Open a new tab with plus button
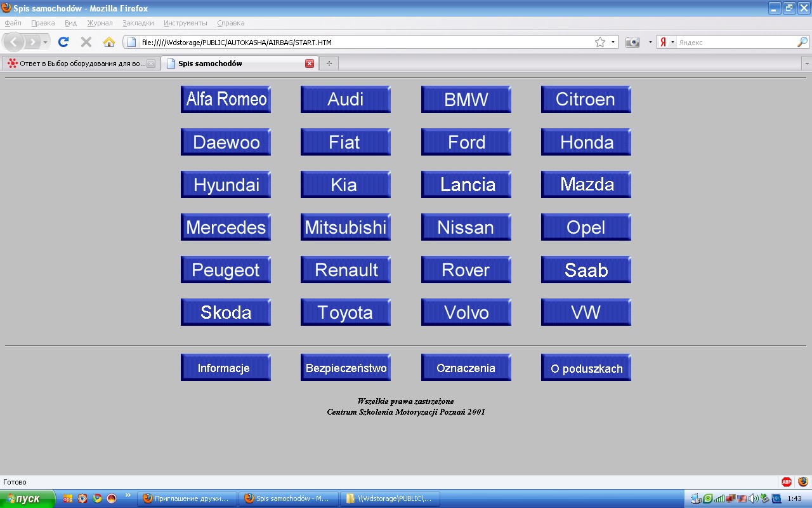812x508 pixels. click(329, 63)
